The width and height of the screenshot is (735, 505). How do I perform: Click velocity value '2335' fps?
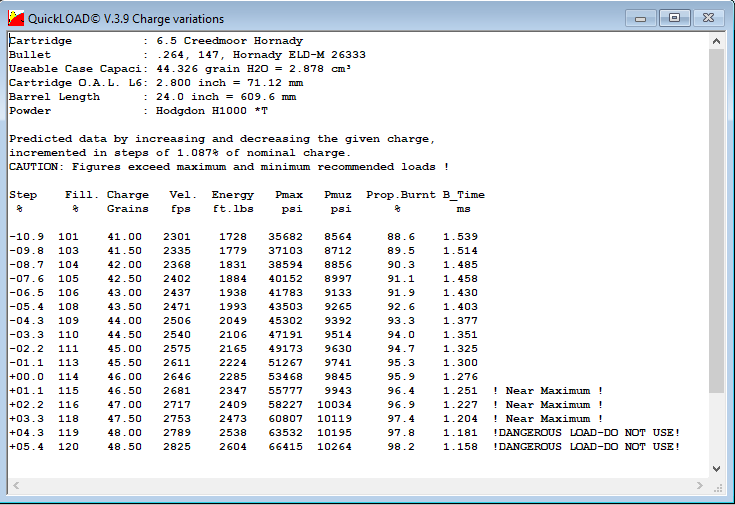[177, 251]
